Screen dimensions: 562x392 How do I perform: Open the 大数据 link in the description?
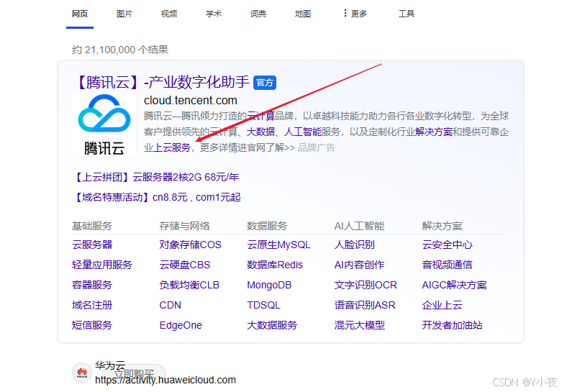coord(260,132)
